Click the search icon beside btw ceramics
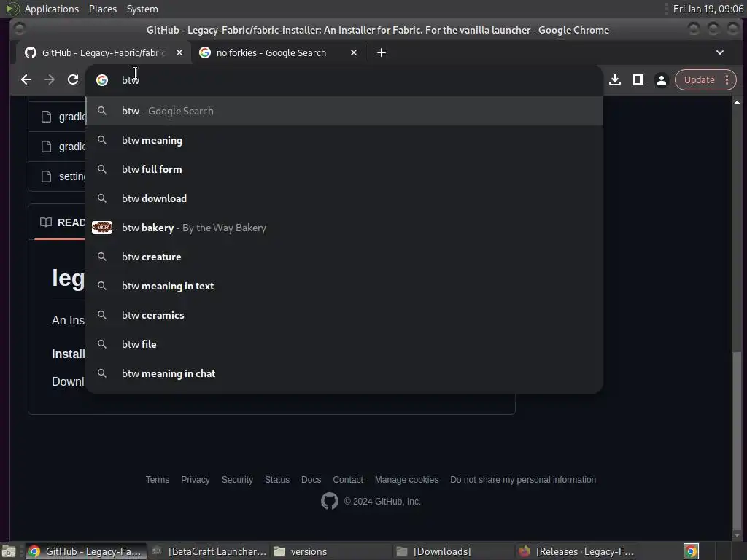 [x=102, y=315]
